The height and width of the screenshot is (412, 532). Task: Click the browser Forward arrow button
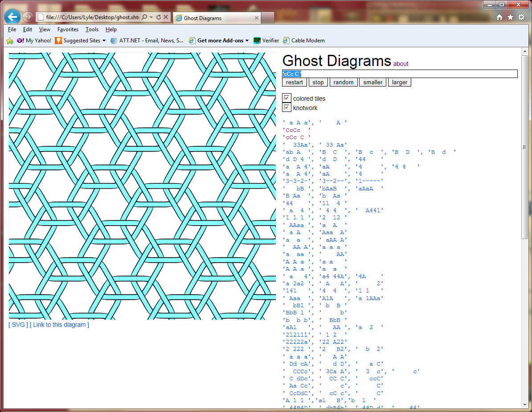coord(28,16)
